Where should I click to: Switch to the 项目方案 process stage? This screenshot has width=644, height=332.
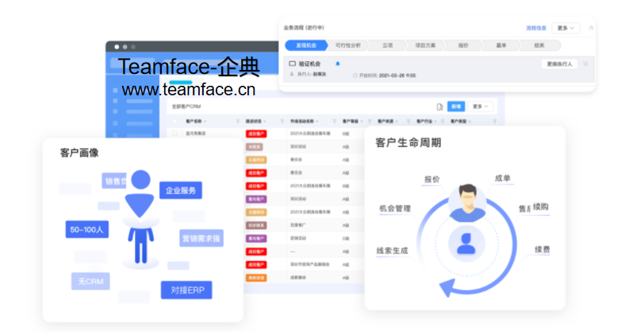click(x=425, y=45)
